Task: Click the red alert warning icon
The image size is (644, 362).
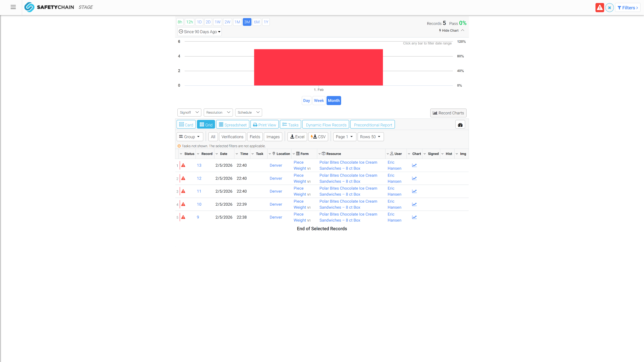Action: (599, 8)
